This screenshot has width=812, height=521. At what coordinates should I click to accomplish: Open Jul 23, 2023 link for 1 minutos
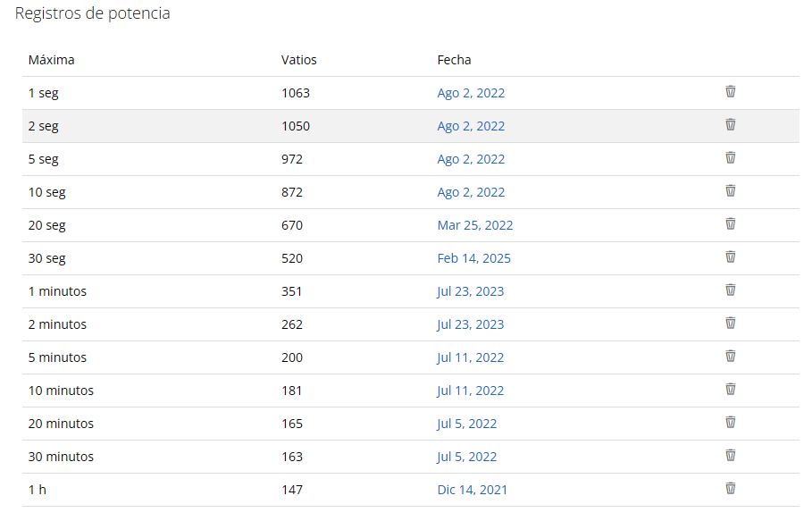[470, 291]
